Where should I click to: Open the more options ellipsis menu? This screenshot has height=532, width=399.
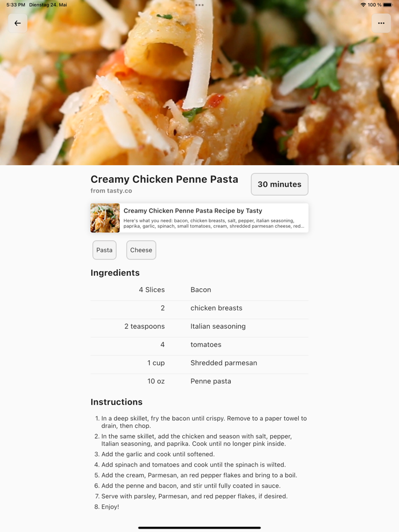point(381,23)
